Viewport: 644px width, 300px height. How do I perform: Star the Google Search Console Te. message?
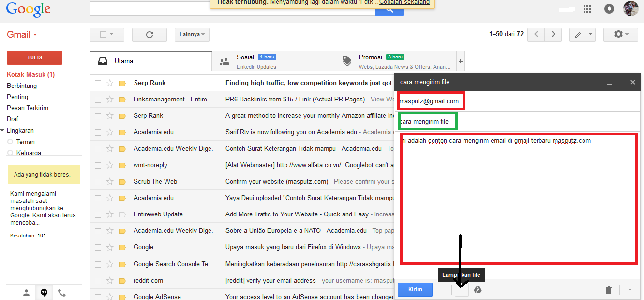click(110, 264)
